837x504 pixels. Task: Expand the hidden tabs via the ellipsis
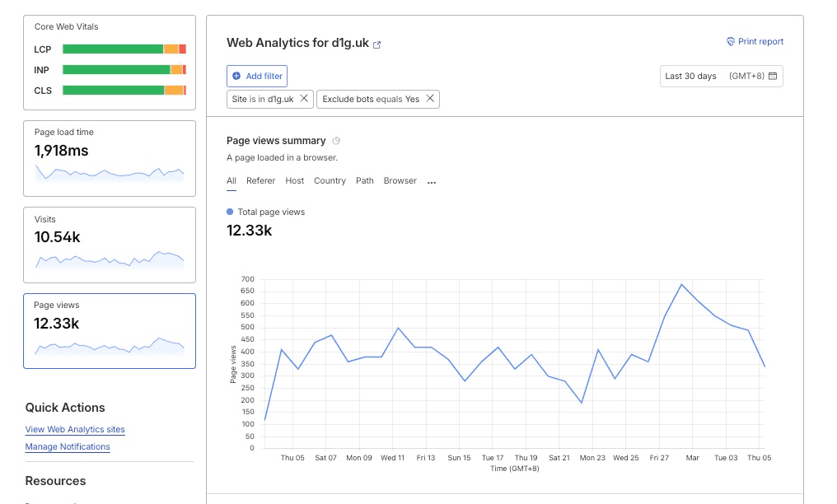(432, 180)
